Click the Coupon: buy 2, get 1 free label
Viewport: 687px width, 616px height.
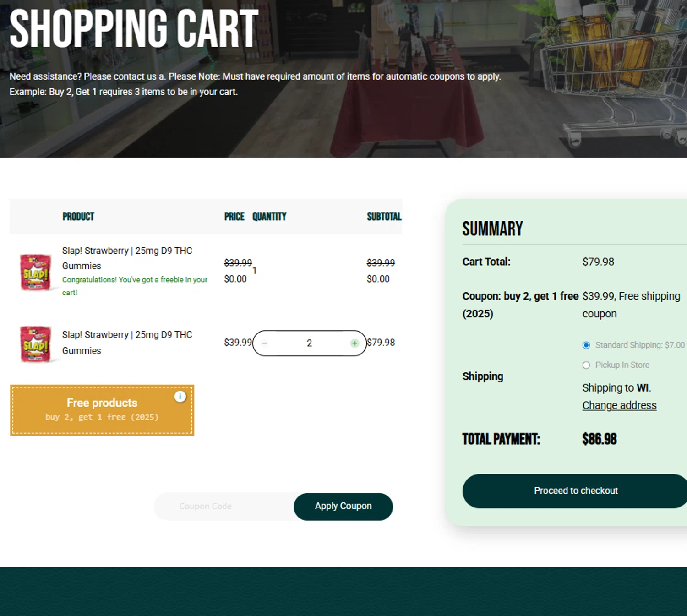[520, 305]
